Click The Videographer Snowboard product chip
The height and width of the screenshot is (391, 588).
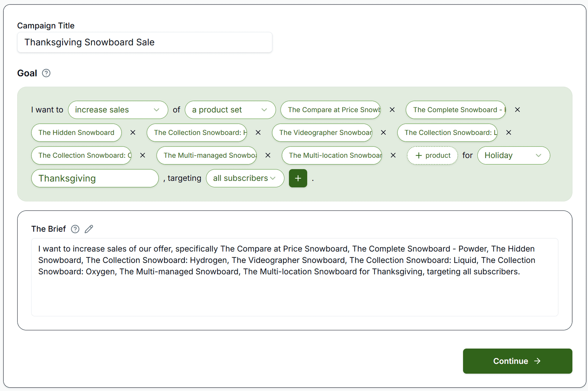click(x=322, y=133)
